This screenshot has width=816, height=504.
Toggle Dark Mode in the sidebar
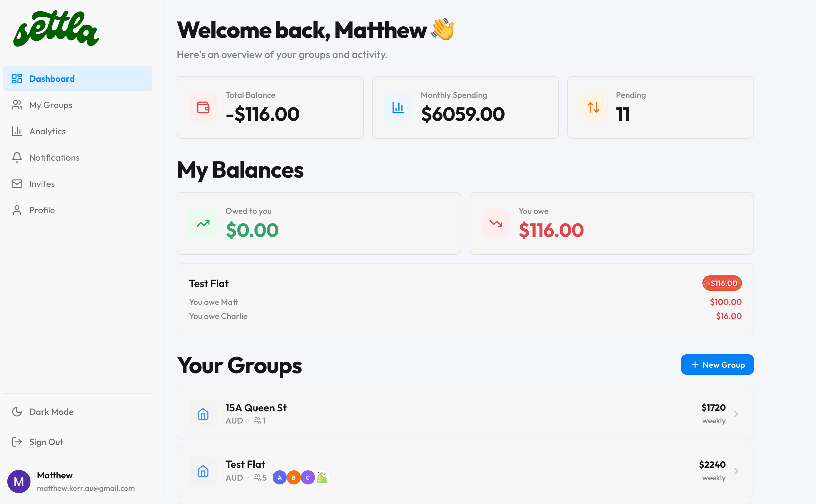[51, 412]
